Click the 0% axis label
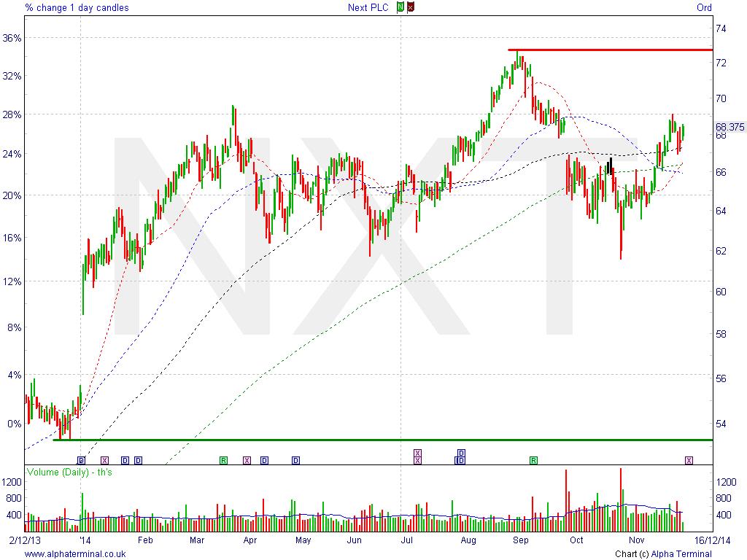This screenshot has height=560, width=747. pos(15,424)
